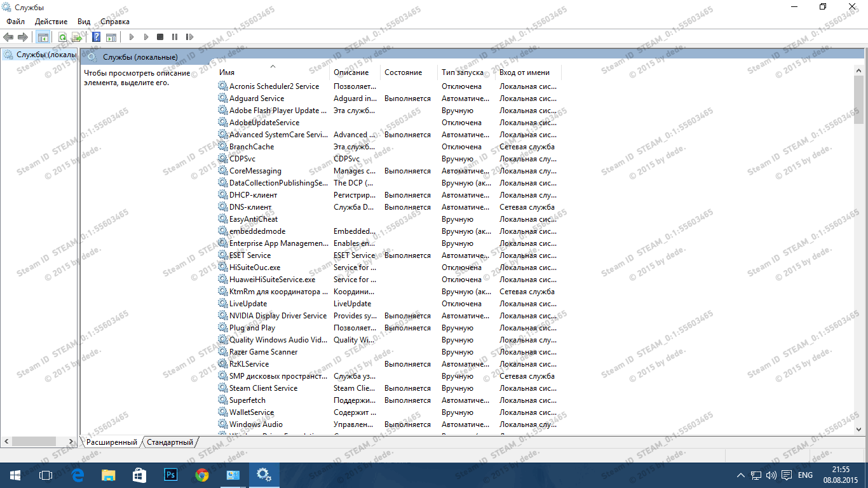
Task: Select Enterprise App Management service
Action: 279,243
